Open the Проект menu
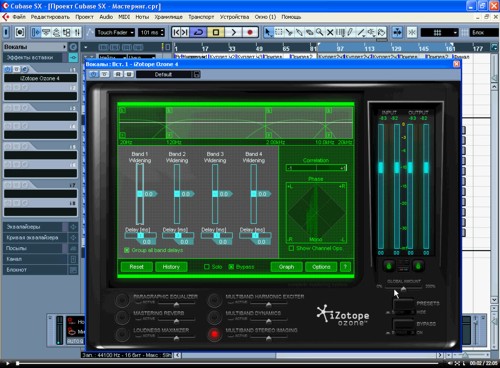 tap(84, 17)
